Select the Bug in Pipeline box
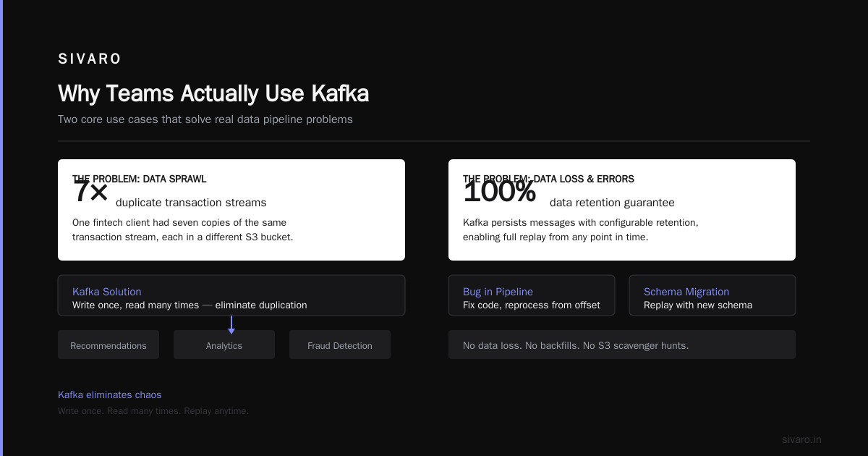Screen dimensions: 868x456 point(532,295)
